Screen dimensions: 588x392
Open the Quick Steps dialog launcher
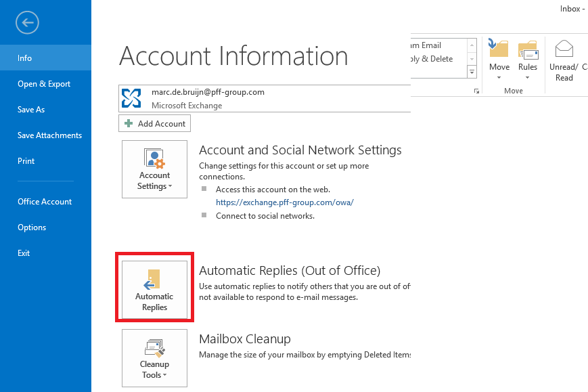click(477, 91)
